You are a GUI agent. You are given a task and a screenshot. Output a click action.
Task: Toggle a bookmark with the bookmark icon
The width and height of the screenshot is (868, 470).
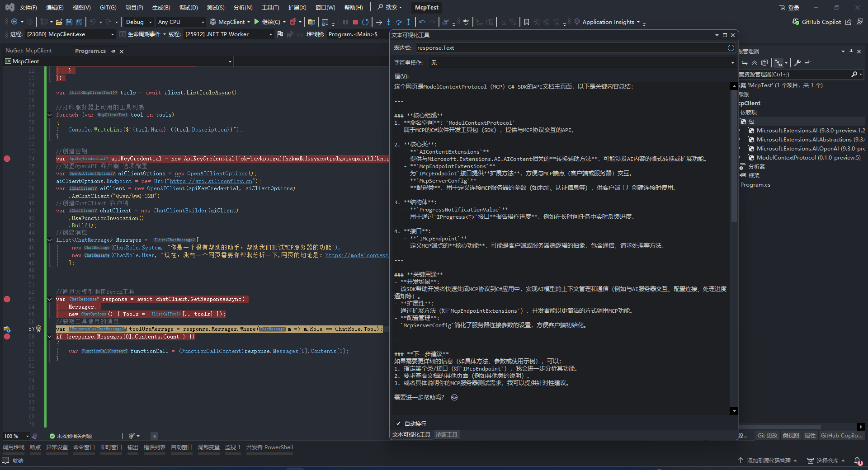[x=527, y=22]
